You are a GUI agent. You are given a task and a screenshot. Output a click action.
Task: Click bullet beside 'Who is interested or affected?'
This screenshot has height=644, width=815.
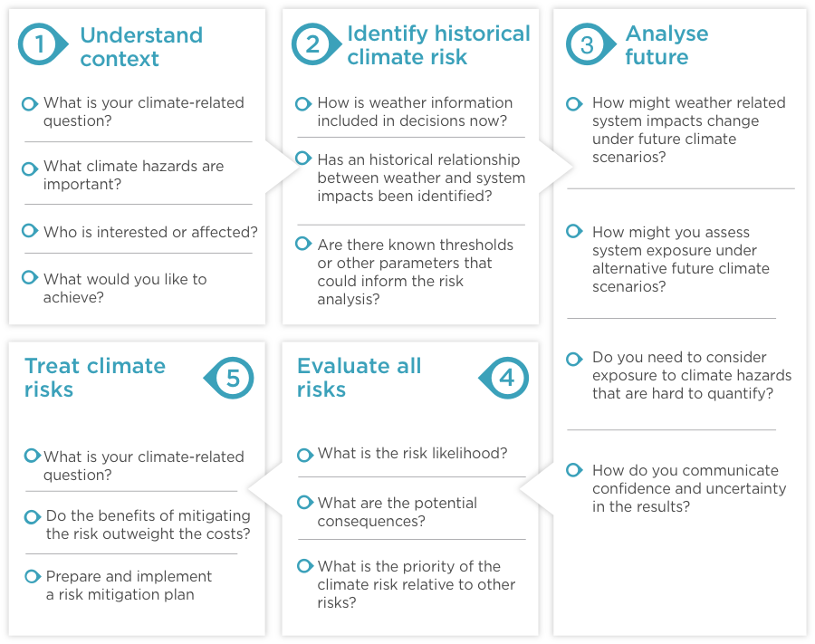[30, 232]
